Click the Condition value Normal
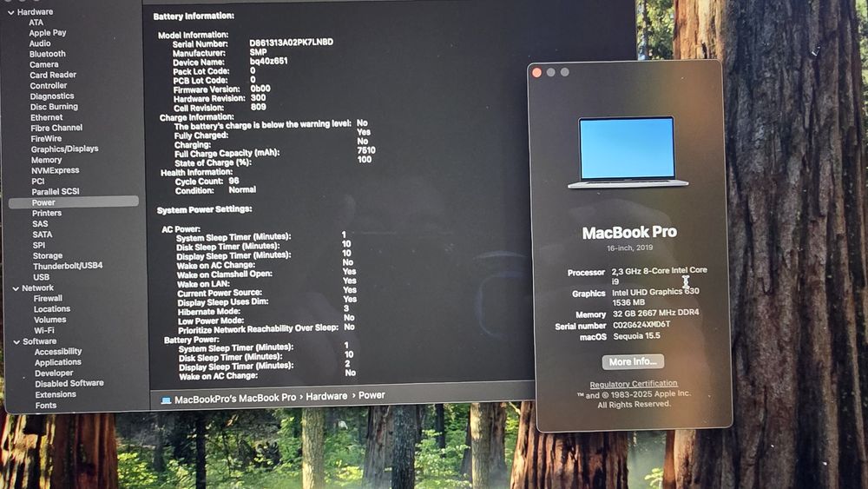 pyautogui.click(x=242, y=190)
